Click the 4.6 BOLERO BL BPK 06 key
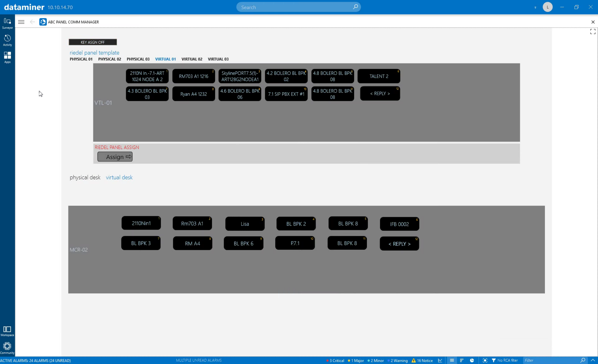 click(x=240, y=94)
